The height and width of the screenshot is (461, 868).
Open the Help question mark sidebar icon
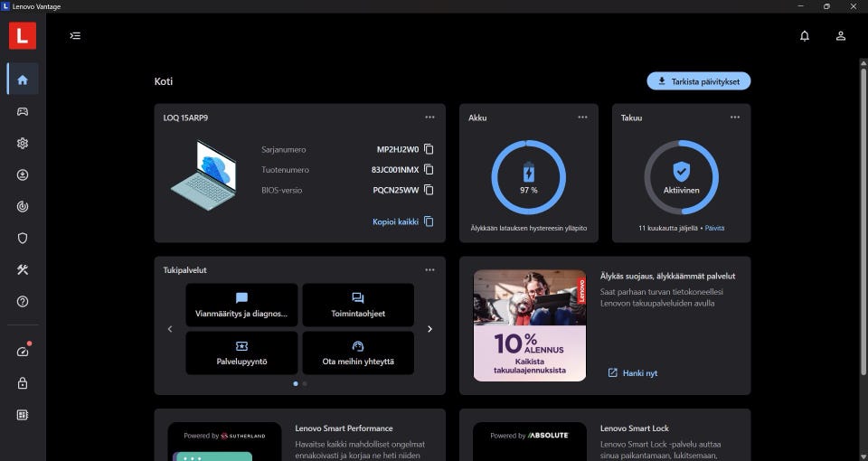23,302
